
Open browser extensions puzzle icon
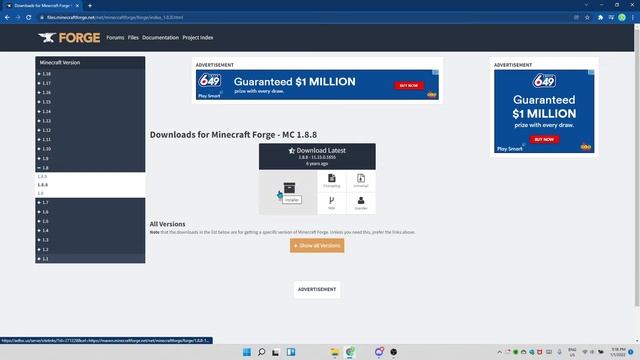click(600, 18)
